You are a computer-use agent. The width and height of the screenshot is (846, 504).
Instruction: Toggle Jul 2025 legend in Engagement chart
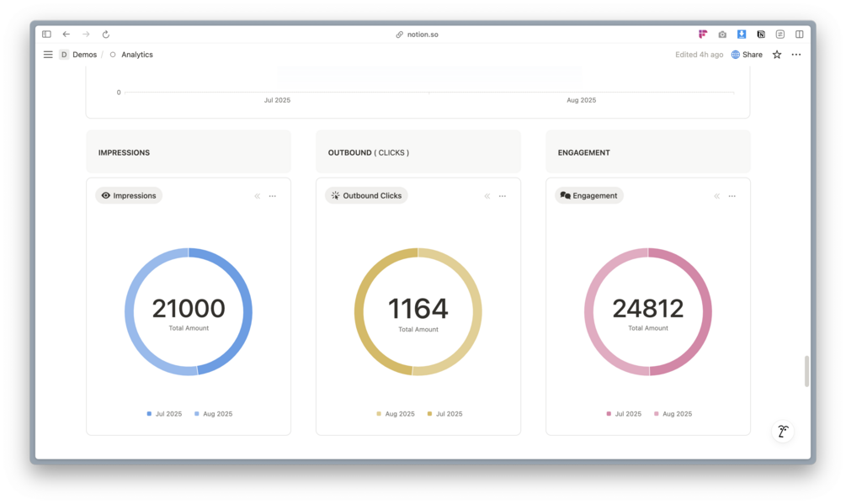coord(624,414)
